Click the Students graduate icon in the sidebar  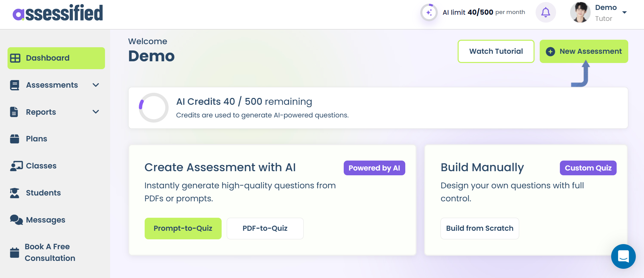[14, 193]
